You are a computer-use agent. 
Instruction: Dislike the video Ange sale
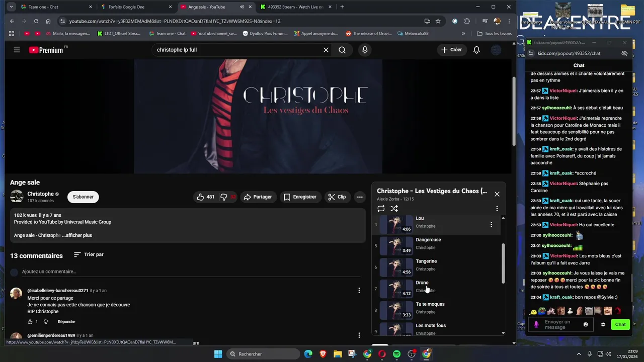coord(228,197)
